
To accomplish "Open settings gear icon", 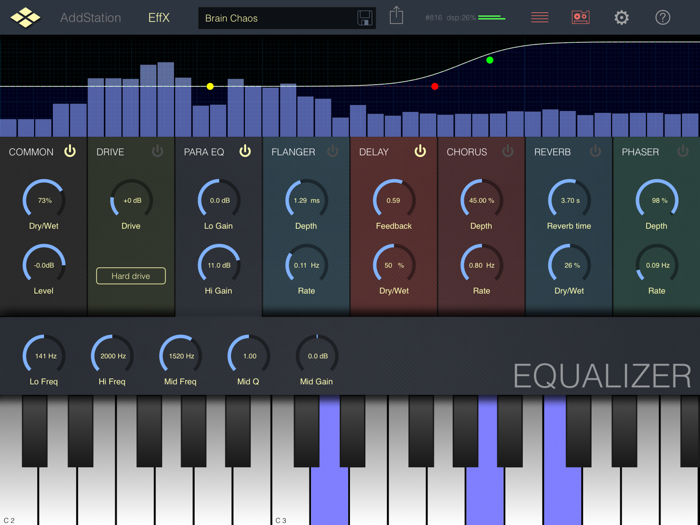I will 621,17.
